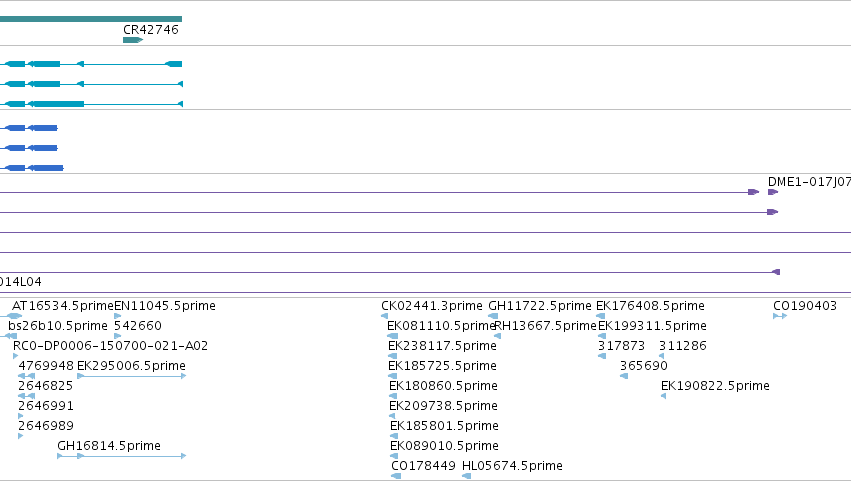Click the bs26b10.5prime label
Screen dimensions: 851x481
point(58,326)
